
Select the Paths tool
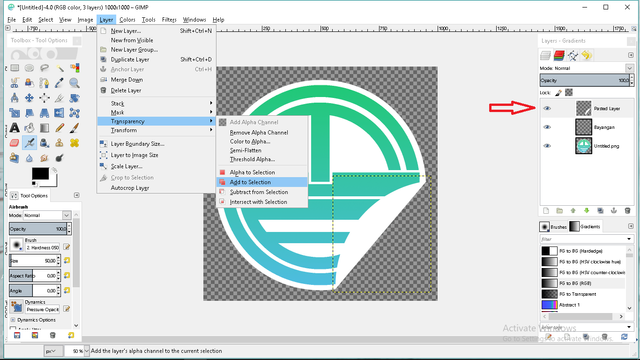(x=44, y=83)
